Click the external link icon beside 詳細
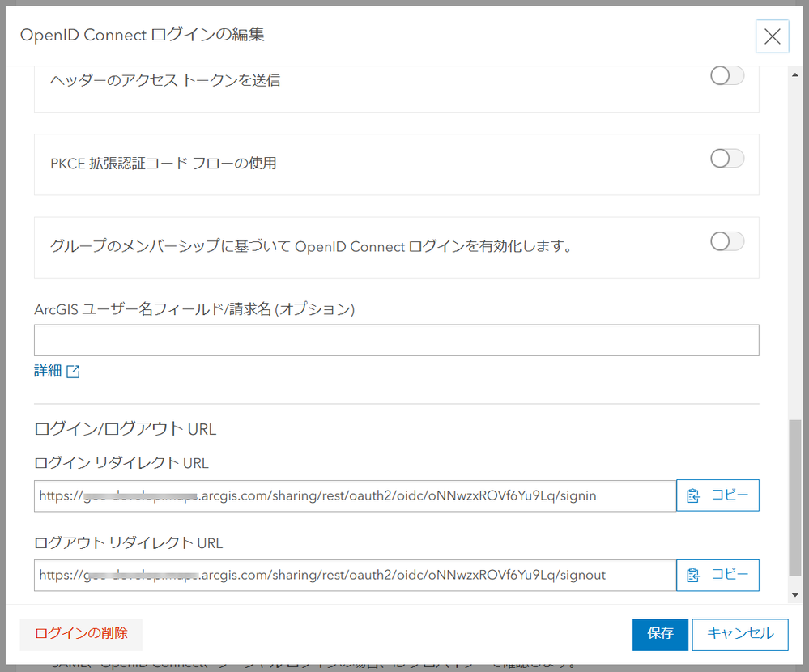The image size is (809, 672). (73, 372)
